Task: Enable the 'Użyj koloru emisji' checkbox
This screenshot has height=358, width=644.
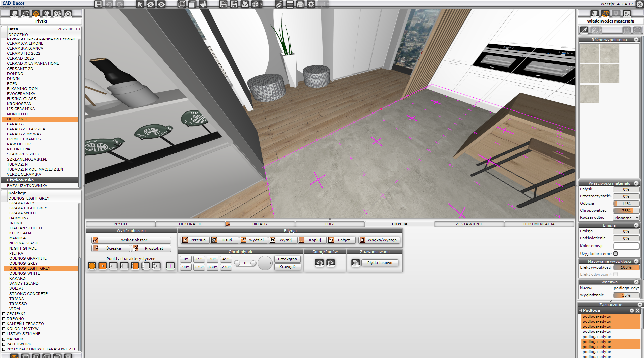Action: 616,254
